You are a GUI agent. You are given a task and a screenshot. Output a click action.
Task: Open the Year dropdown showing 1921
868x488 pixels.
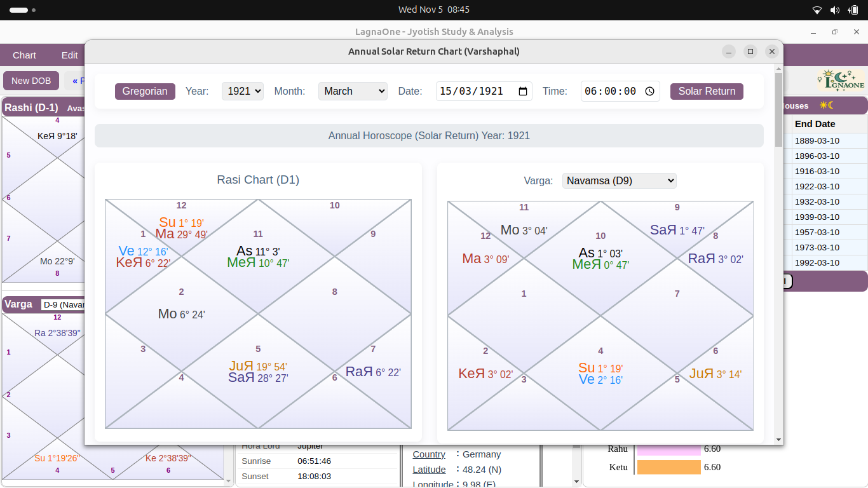click(242, 91)
